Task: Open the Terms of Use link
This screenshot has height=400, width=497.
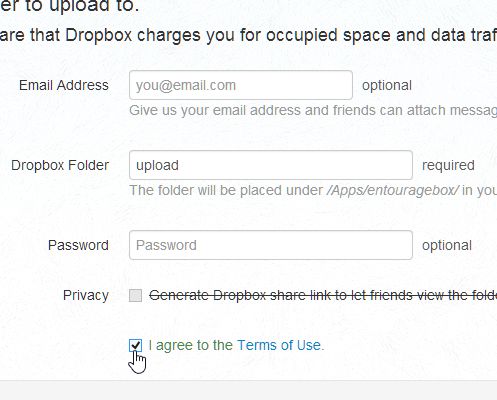Action: point(280,345)
